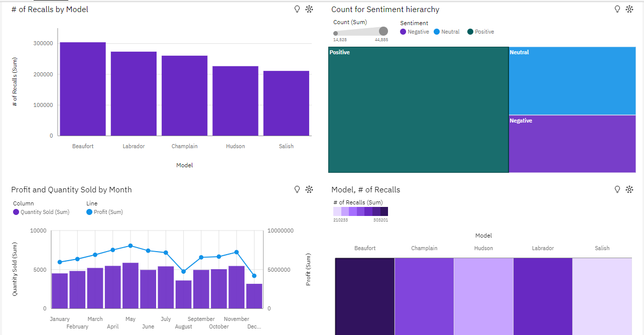Screen dimensions: 644x335
Task: Open insights lightbulb for Model, # of Recalls heatmap
Action: click(x=617, y=189)
